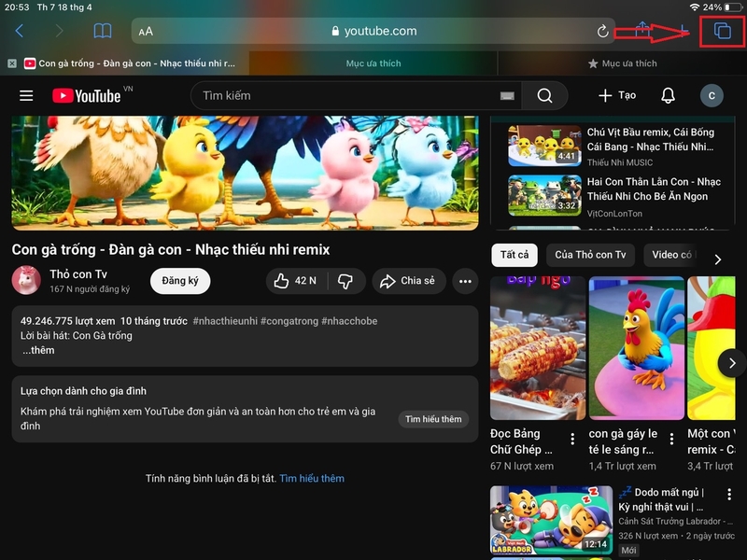Open the Hai Con Thằn Lằn Con thumbnail

pyautogui.click(x=544, y=196)
